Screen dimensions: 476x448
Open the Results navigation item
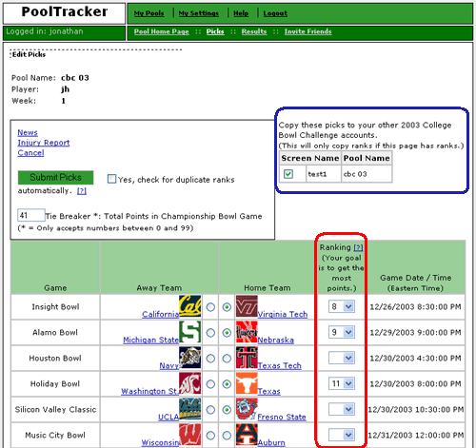point(254,31)
